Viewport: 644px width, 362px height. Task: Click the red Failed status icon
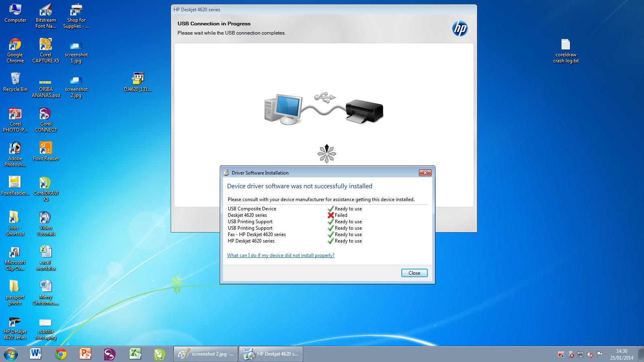click(331, 215)
